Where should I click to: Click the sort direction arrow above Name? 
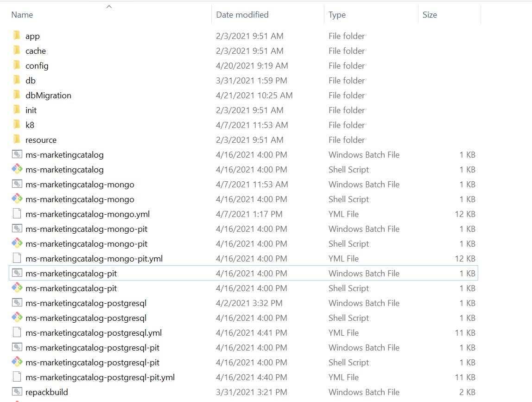[x=109, y=6]
